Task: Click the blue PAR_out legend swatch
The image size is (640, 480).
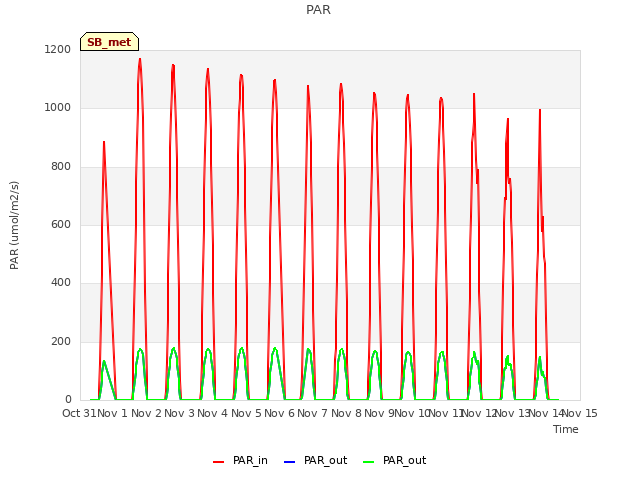Action: (x=289, y=462)
